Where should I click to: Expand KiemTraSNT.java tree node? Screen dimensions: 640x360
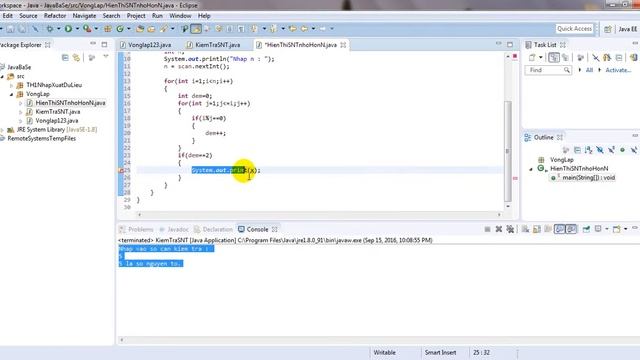20,112
